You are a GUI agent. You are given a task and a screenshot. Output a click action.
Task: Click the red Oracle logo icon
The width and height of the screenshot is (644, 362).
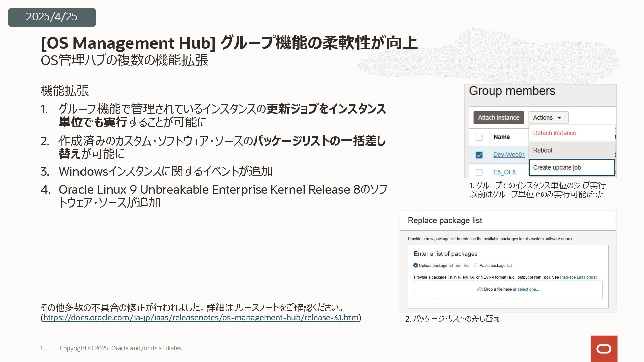click(x=604, y=349)
